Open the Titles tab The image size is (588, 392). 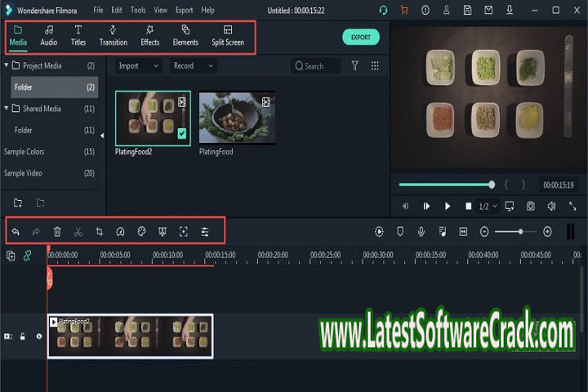(x=78, y=36)
